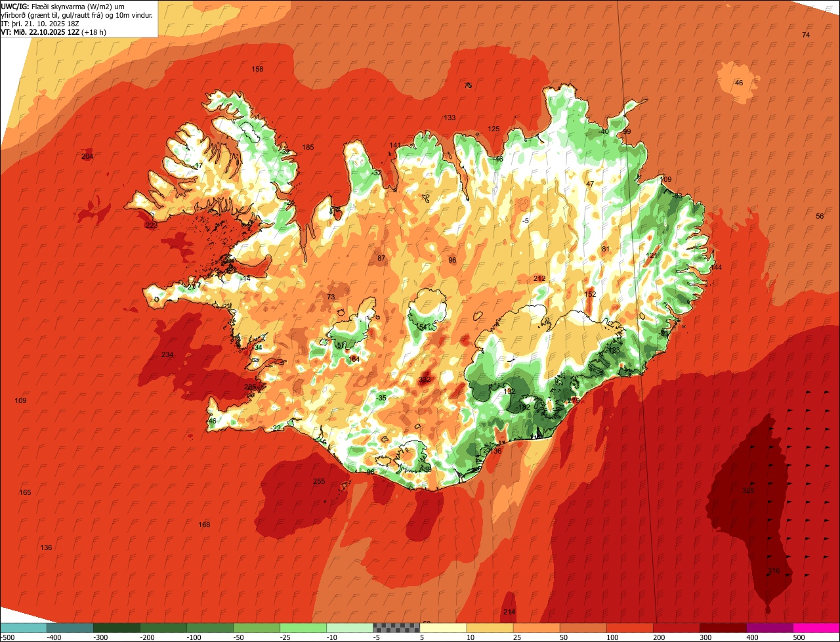Click the map value 158
The height and width of the screenshot is (642, 840).
(x=258, y=69)
